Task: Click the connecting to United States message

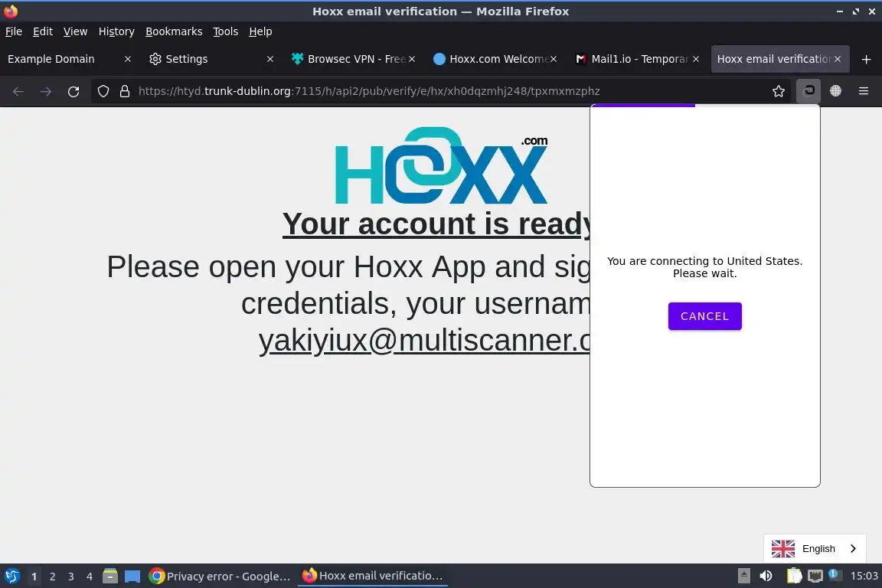Action: (x=704, y=267)
